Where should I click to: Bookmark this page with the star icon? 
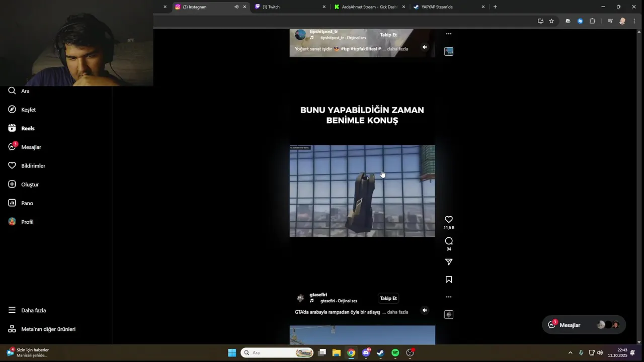point(551,21)
